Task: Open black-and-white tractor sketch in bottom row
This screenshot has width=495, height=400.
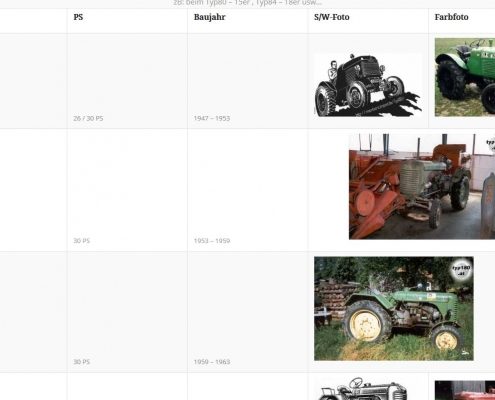Action: coord(362,389)
